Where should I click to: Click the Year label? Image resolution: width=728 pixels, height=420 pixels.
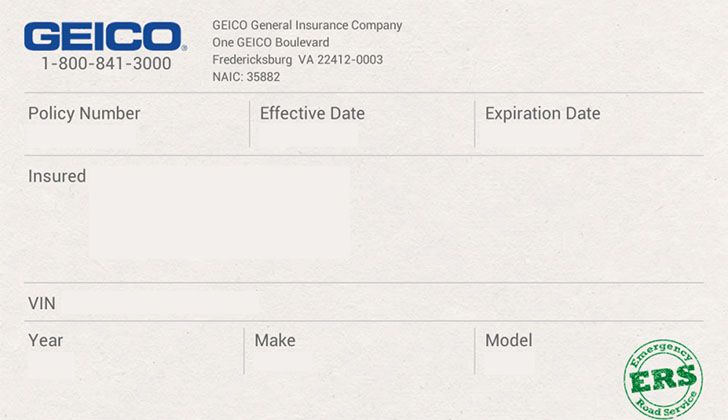click(46, 341)
